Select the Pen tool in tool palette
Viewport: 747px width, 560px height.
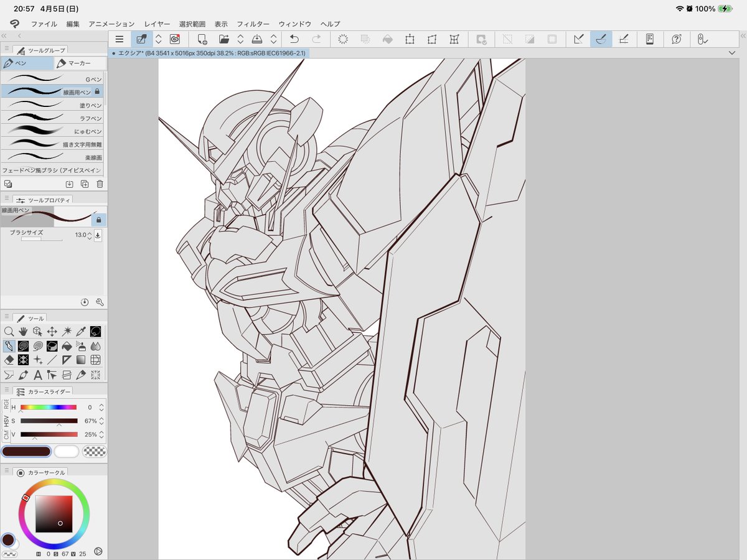point(9,346)
